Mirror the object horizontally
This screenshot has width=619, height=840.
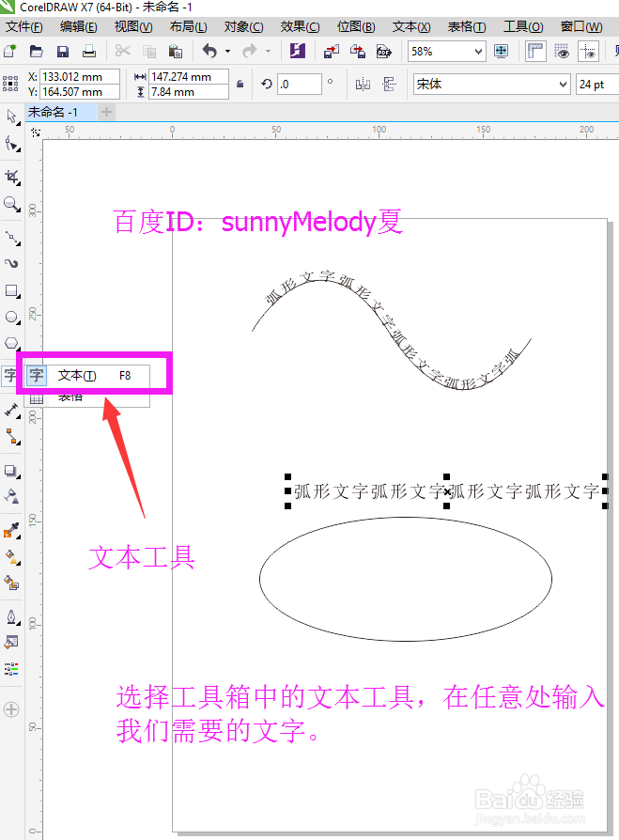[364, 85]
